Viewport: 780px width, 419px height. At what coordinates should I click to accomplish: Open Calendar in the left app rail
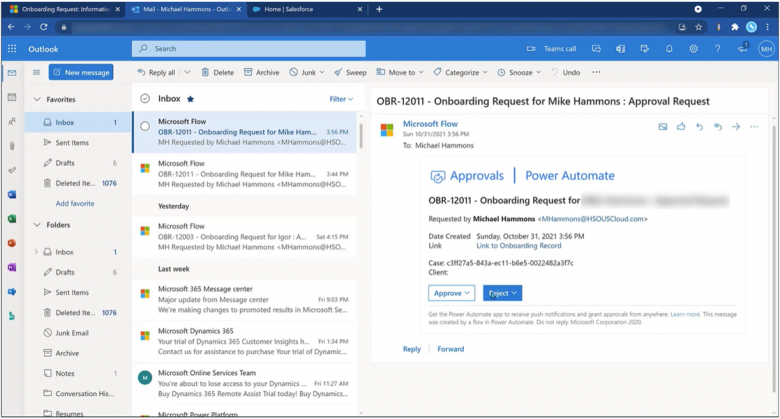click(x=12, y=97)
